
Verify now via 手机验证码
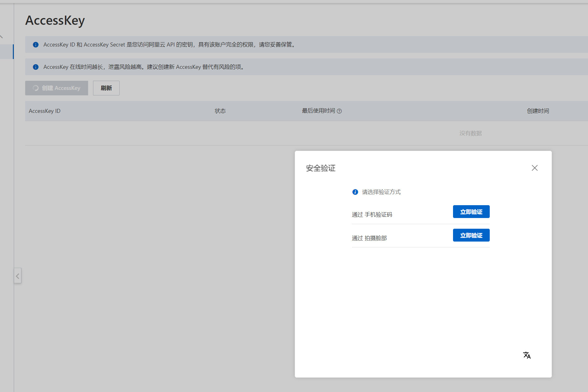471,212
